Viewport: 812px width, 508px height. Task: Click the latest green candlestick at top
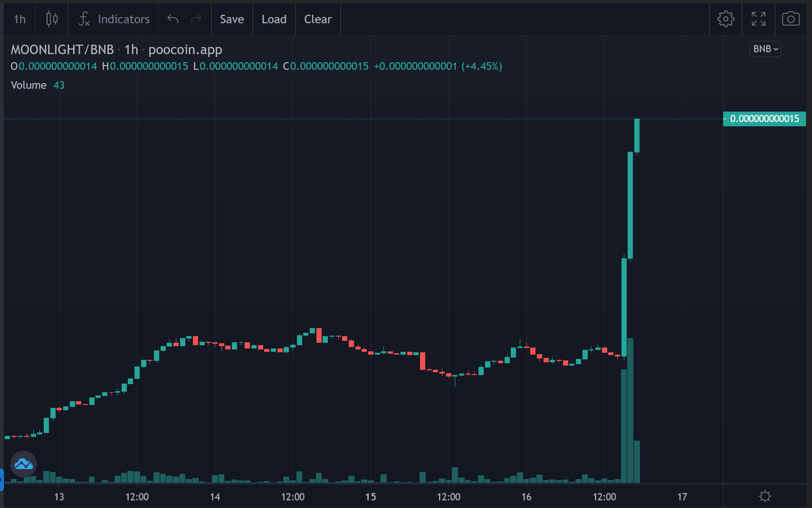[x=637, y=135]
